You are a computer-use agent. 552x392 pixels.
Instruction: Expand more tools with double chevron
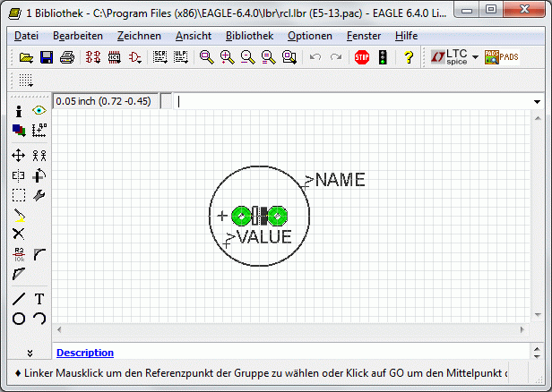coord(30,354)
